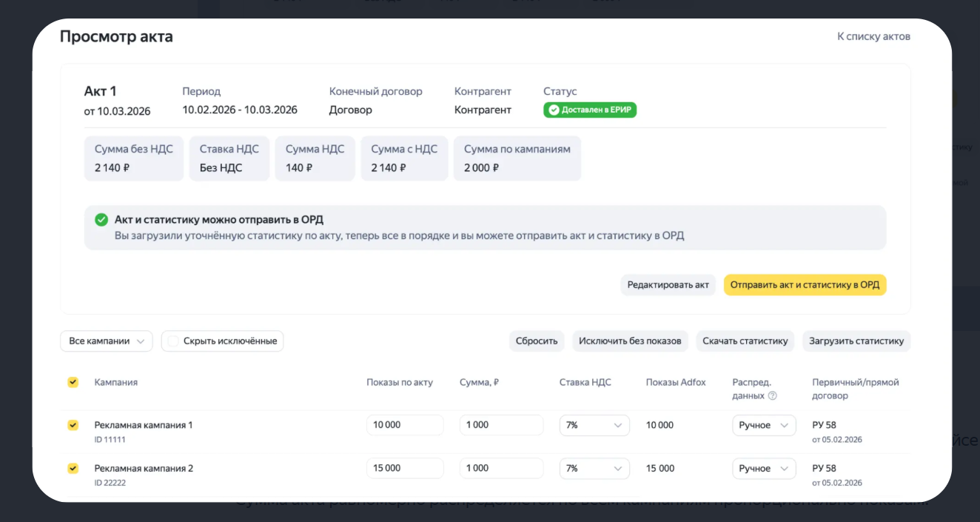Open the Все кампании dropdown

pyautogui.click(x=106, y=341)
